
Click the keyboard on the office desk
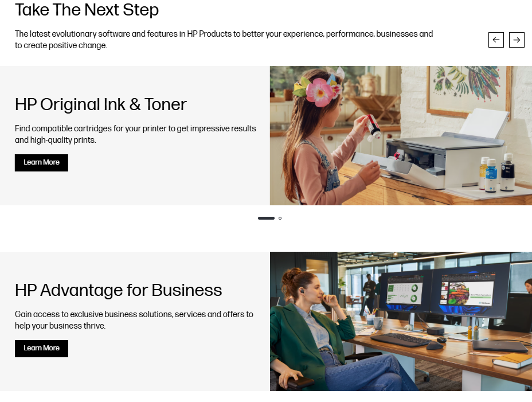coord(400,340)
